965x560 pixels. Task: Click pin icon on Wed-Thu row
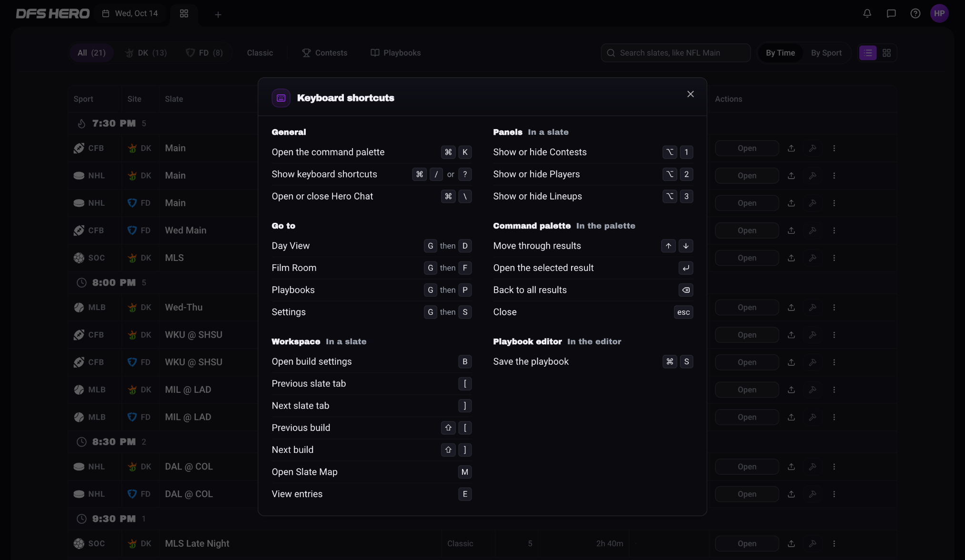click(x=813, y=308)
